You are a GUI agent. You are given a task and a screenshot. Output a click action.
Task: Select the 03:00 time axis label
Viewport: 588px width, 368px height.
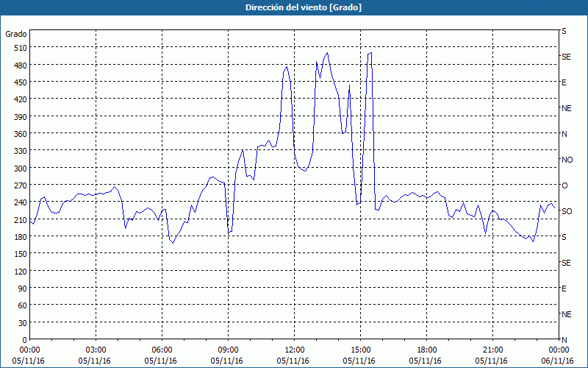tap(96, 350)
